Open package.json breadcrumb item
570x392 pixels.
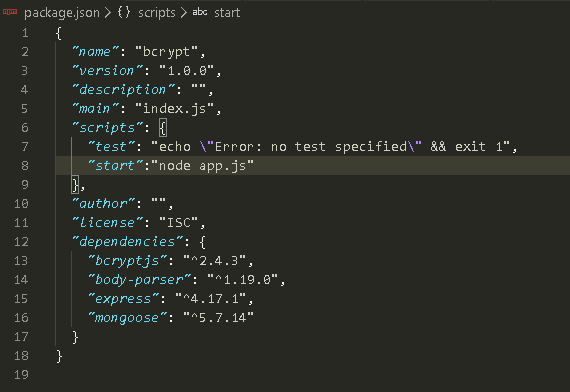coord(61,13)
